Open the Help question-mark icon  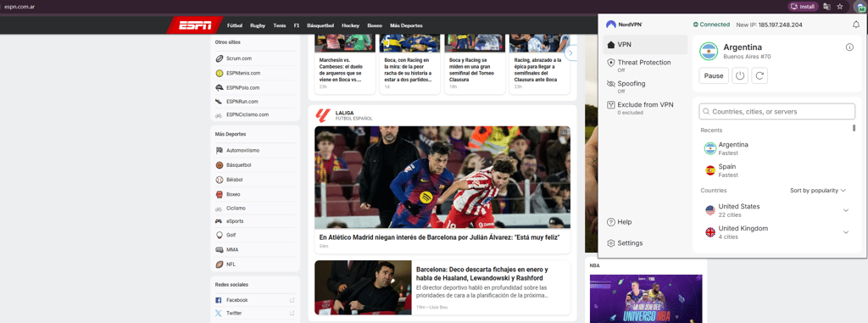[x=611, y=222]
